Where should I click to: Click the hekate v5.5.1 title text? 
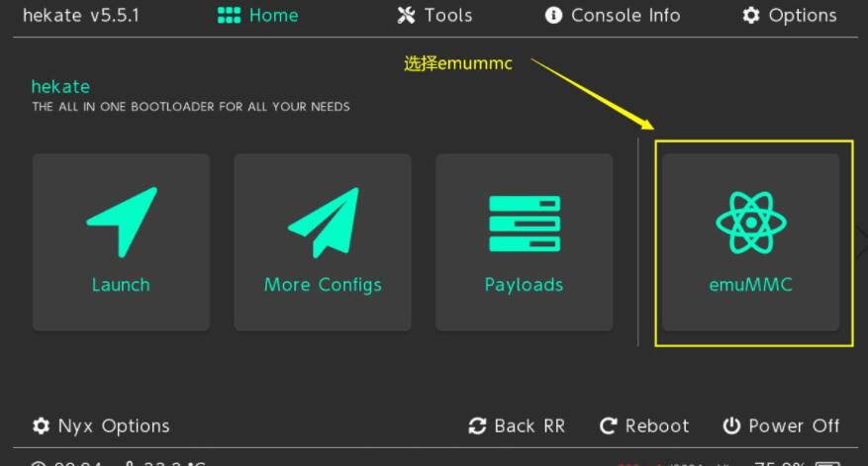[81, 16]
